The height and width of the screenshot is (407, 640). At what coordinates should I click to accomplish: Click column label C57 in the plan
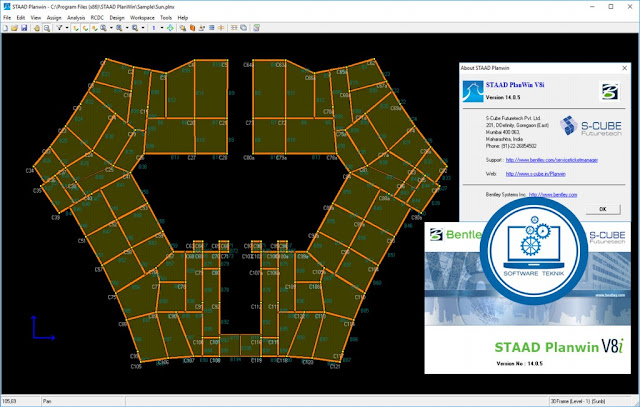click(99, 269)
